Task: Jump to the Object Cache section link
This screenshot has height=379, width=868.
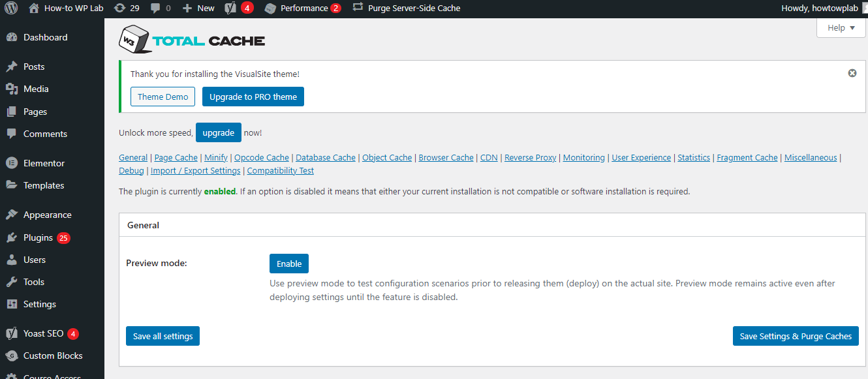Action: (387, 157)
